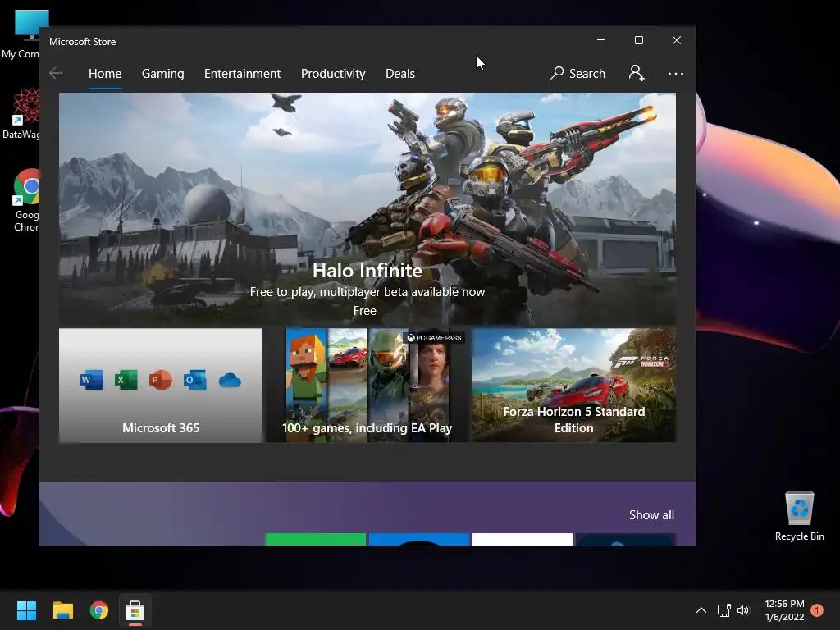Open the notification badge in the taskbar
The image size is (840, 630).
click(x=817, y=610)
